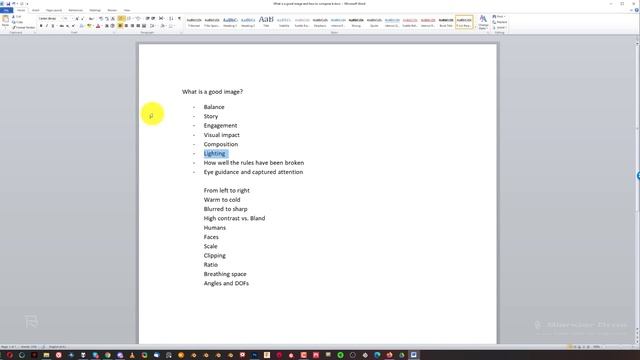
Task: Click the Find command in Editing group
Action: [x=498, y=17]
